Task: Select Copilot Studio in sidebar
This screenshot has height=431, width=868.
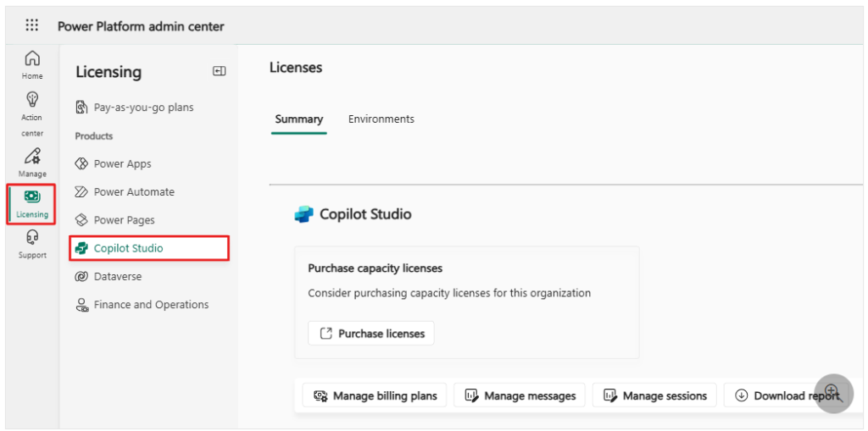Action: tap(128, 248)
